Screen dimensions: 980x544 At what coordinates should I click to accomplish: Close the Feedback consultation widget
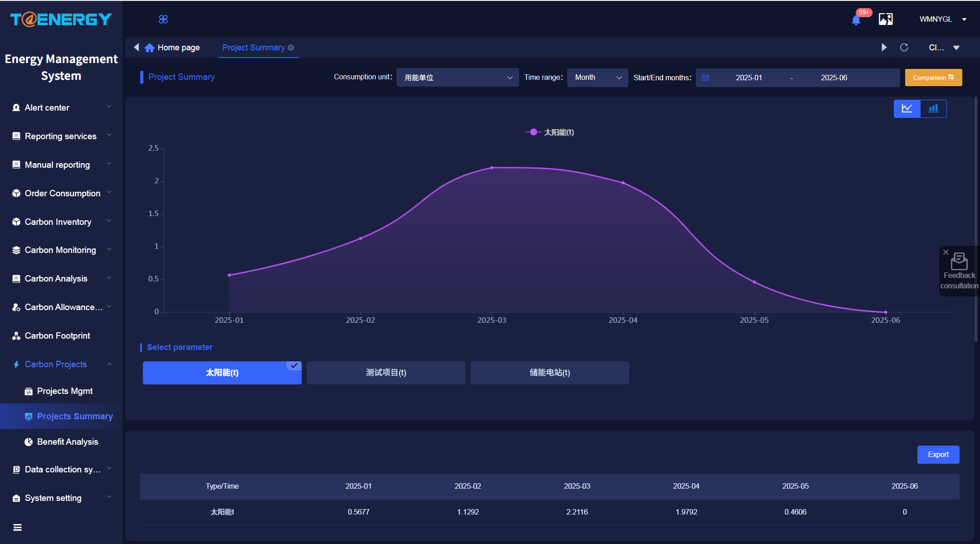pyautogui.click(x=946, y=252)
